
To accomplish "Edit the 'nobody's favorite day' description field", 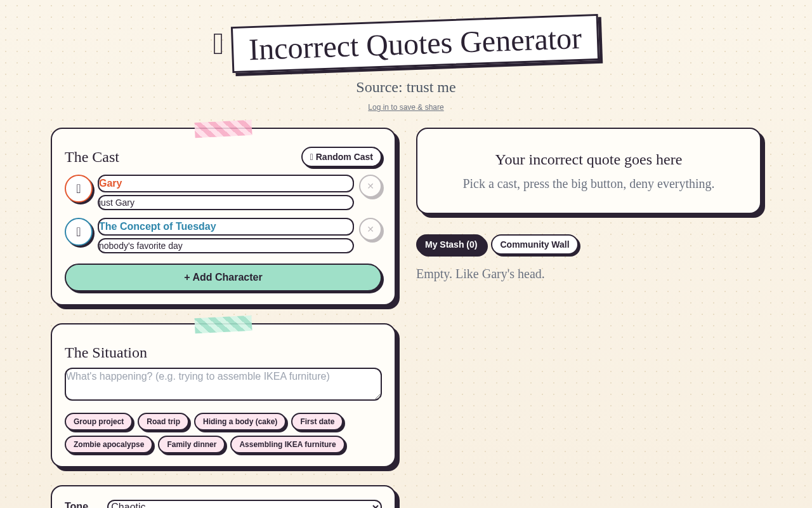I will [226, 246].
